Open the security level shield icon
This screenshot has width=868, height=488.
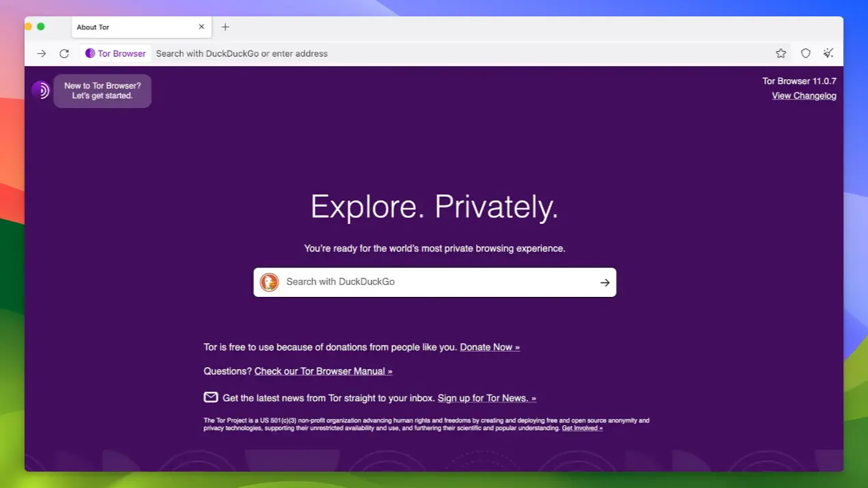[805, 53]
